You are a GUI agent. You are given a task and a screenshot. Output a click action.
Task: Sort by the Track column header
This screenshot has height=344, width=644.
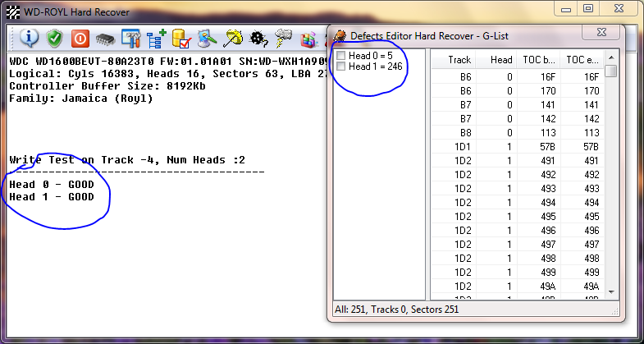pos(454,60)
